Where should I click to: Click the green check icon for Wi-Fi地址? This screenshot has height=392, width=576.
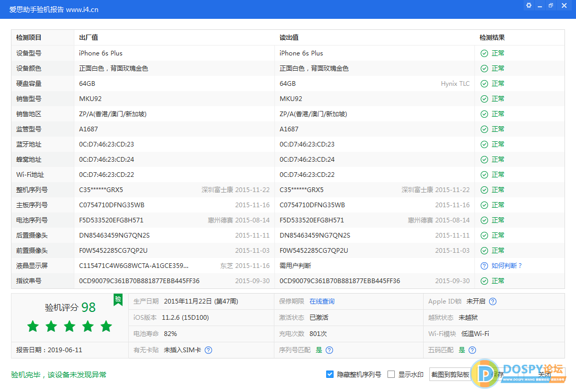[484, 175]
